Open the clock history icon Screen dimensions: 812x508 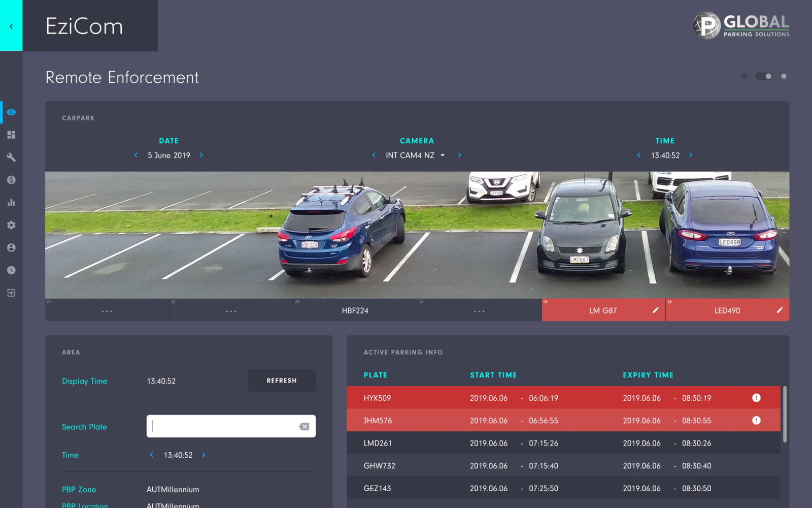tap(11, 270)
